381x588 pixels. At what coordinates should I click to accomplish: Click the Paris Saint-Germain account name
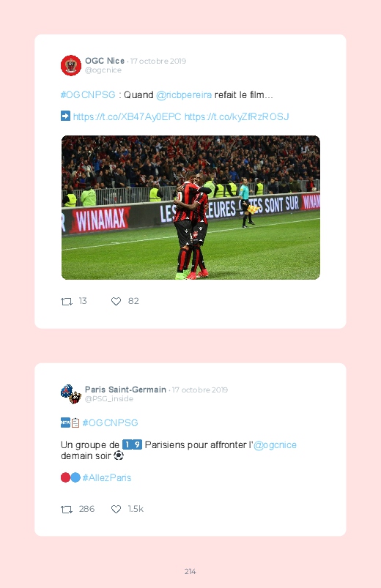click(126, 390)
